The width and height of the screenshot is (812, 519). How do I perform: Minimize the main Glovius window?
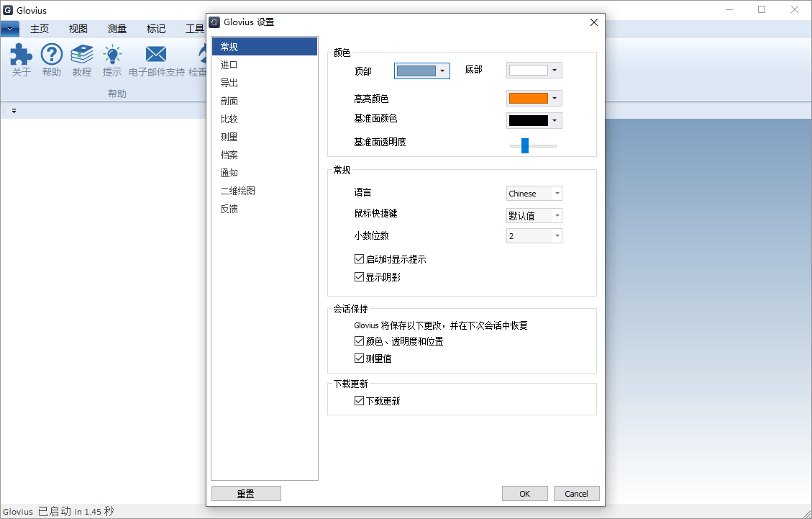(x=729, y=9)
